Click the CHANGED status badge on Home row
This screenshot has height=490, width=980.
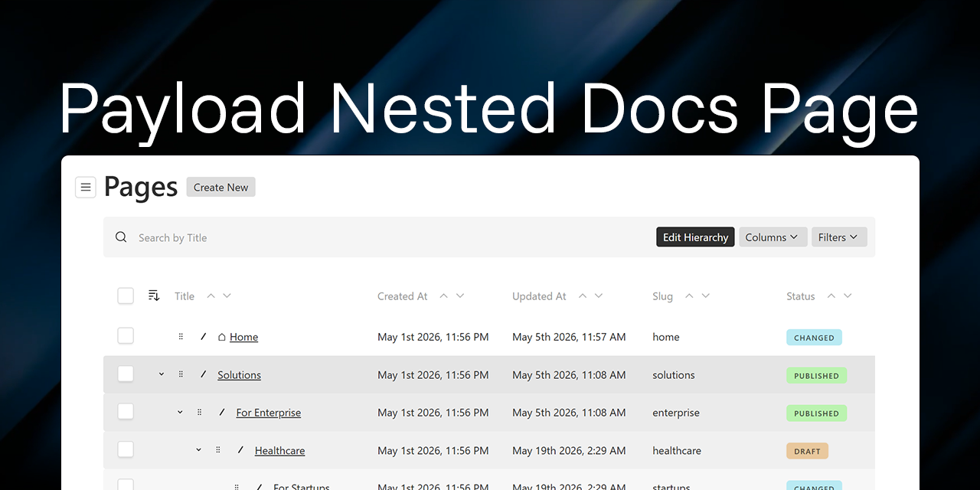tap(814, 338)
